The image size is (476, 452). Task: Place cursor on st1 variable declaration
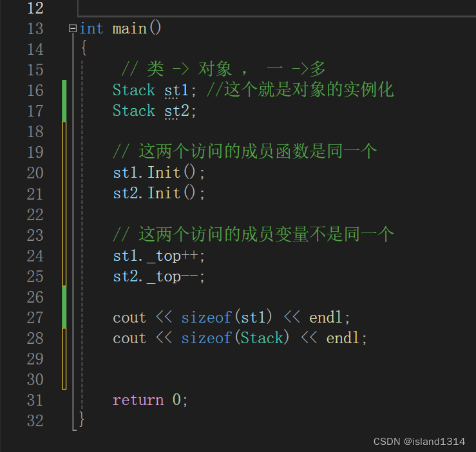point(176,90)
